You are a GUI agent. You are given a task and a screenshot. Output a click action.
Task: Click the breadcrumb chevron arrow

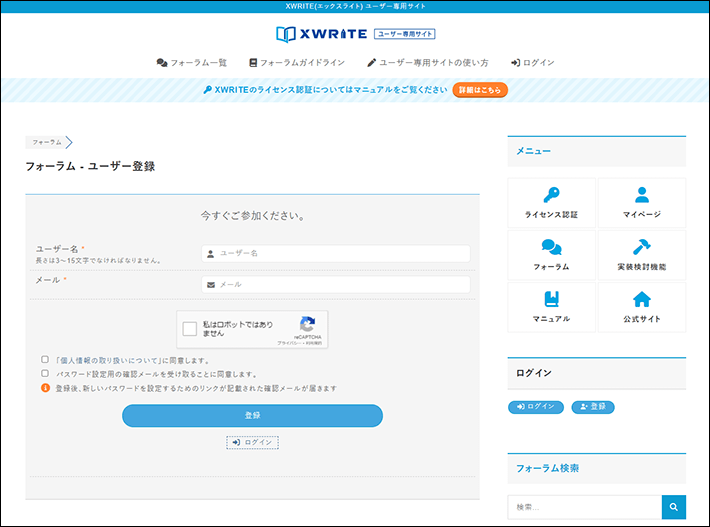pos(69,142)
